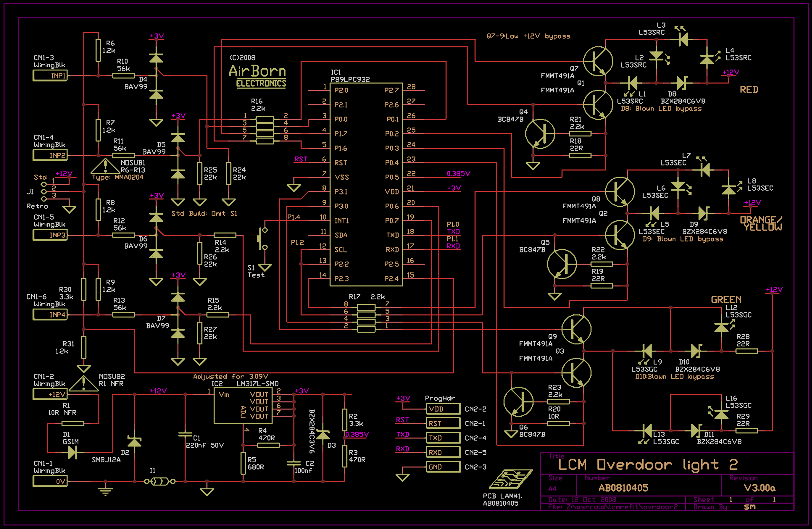Click the VDD programming header pin box

(x=443, y=409)
